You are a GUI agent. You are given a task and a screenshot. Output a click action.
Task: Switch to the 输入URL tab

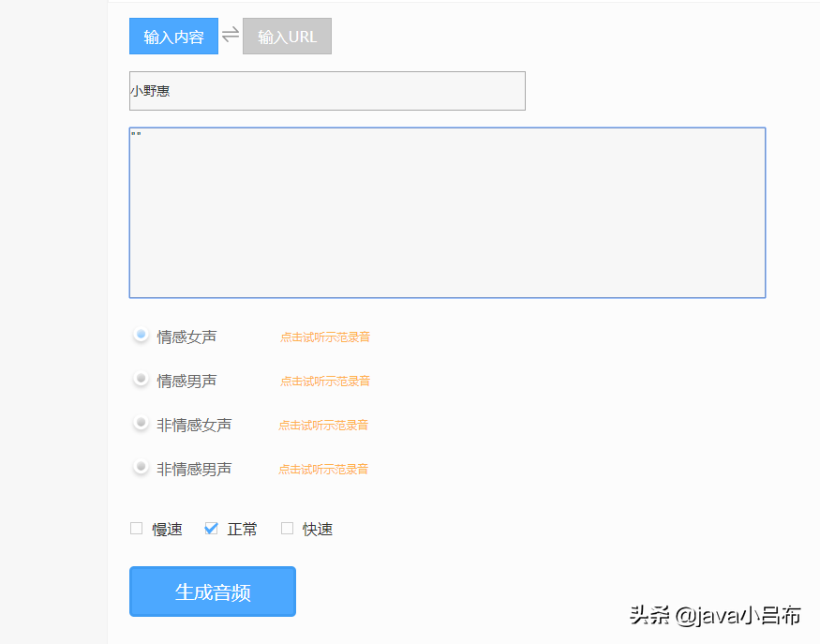pyautogui.click(x=287, y=37)
